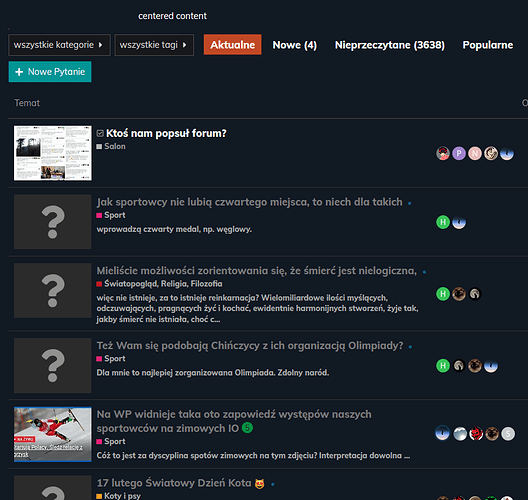
Task: Click the cat emoji in Światowy Dzień Kota title
Action: [260, 484]
